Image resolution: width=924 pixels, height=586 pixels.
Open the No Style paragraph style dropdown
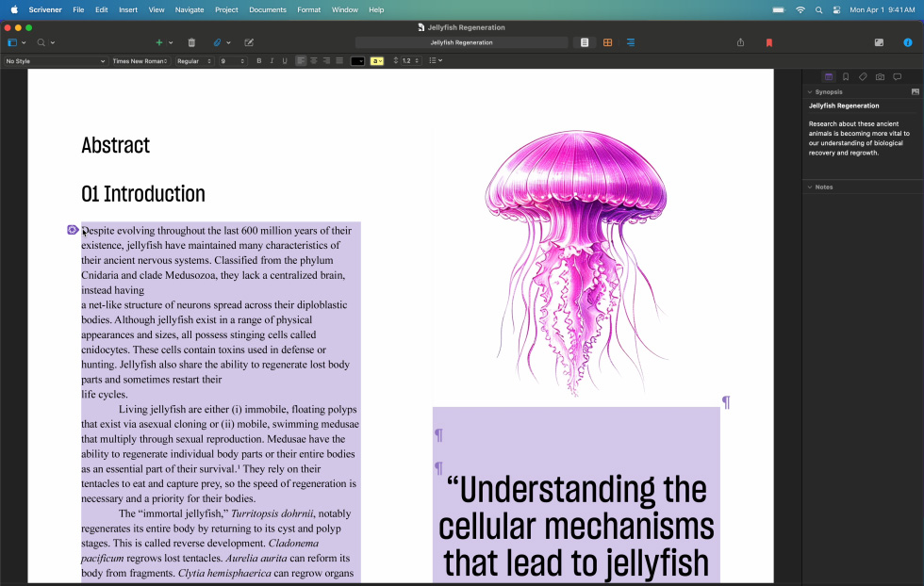click(x=55, y=61)
